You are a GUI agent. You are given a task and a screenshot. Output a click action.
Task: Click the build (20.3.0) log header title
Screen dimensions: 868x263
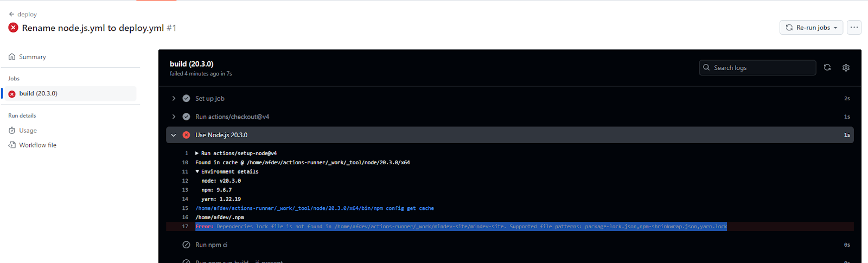tap(192, 64)
